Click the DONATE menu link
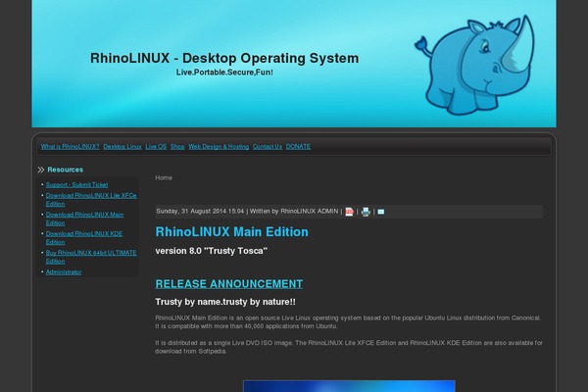Image resolution: width=588 pixels, height=392 pixels. (298, 147)
